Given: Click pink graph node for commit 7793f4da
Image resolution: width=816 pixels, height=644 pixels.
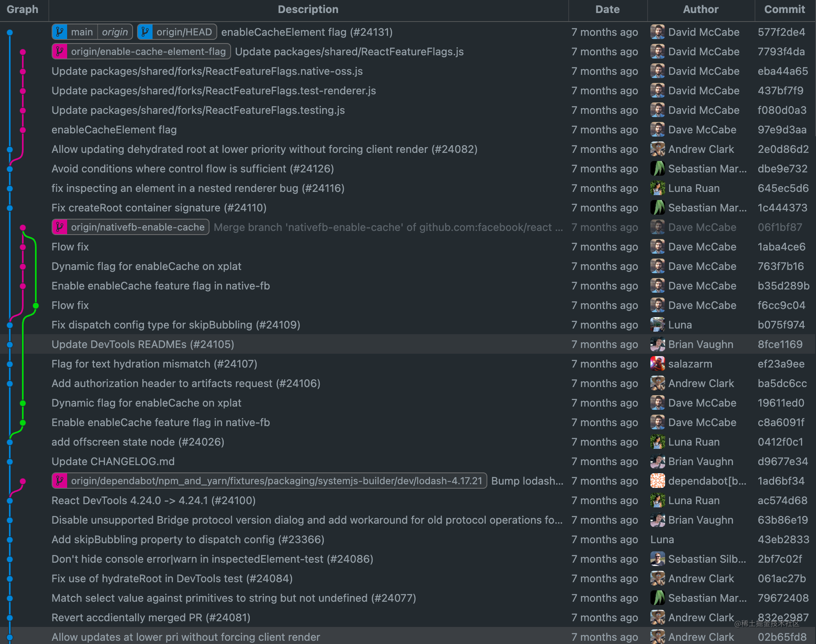Looking at the screenshot, I should point(23,52).
